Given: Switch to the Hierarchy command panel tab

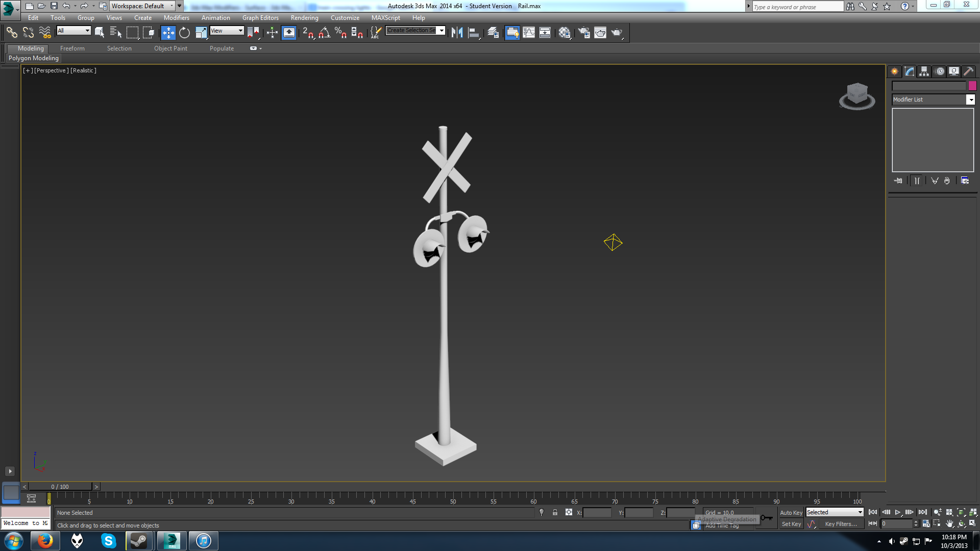Looking at the screenshot, I should 924,71.
